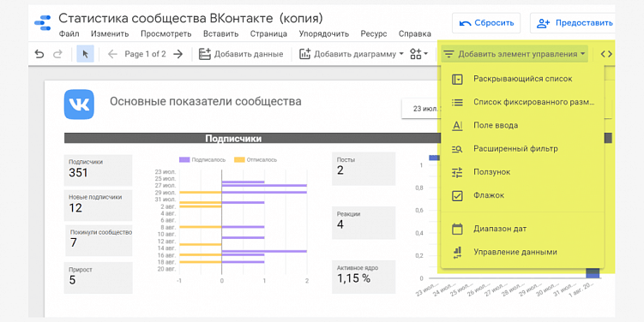Open the Страница menu
Viewport: 644px width, 322px height.
[268, 34]
